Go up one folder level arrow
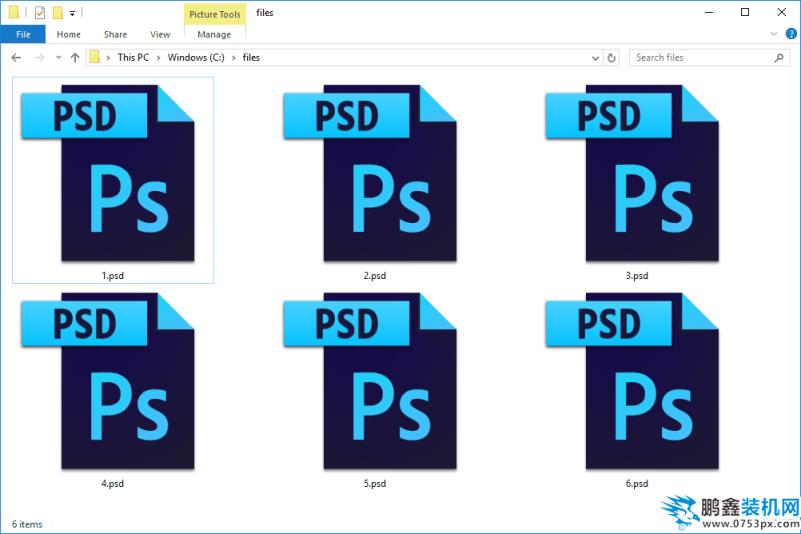This screenshot has height=534, width=801. tap(75, 58)
